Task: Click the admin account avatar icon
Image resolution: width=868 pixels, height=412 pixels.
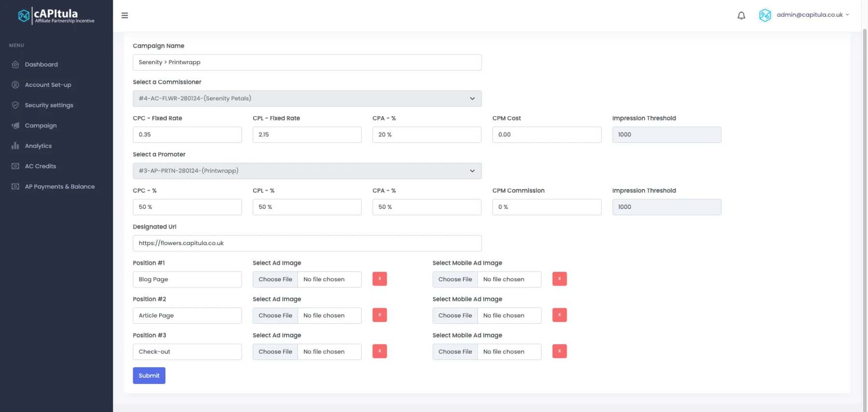Action: [x=765, y=15]
